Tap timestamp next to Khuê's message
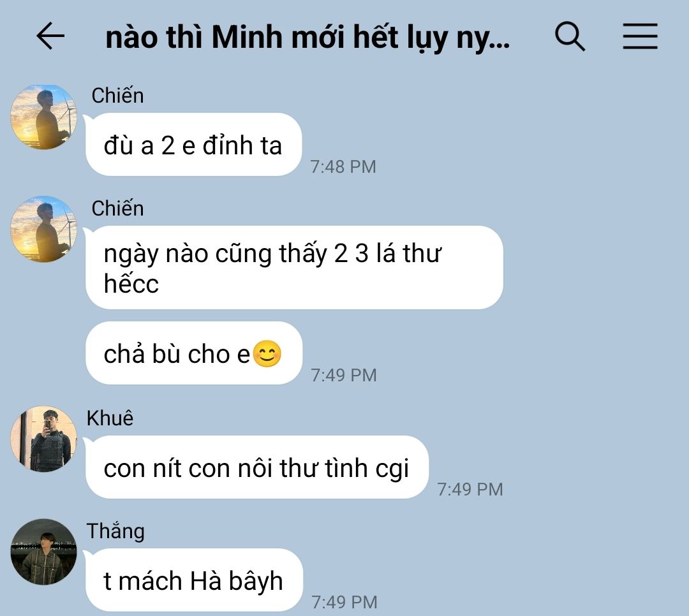The image size is (689, 616). pos(470,490)
